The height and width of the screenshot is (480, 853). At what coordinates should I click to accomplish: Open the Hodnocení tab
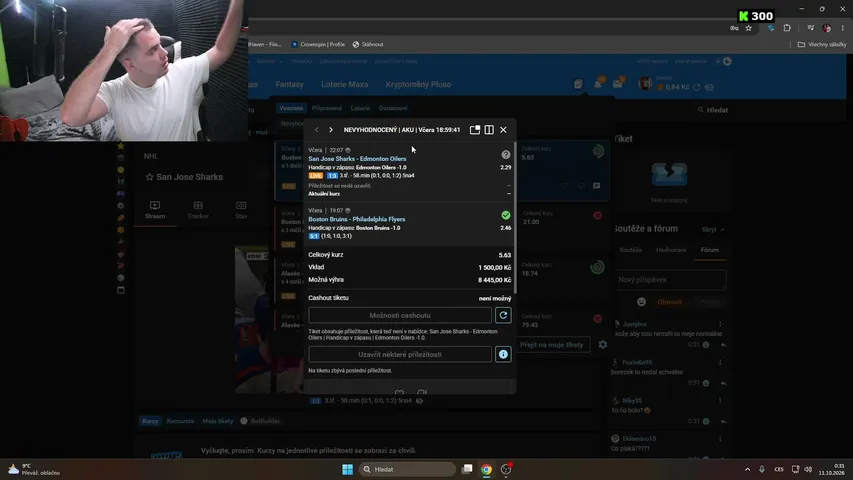pyautogui.click(x=671, y=250)
